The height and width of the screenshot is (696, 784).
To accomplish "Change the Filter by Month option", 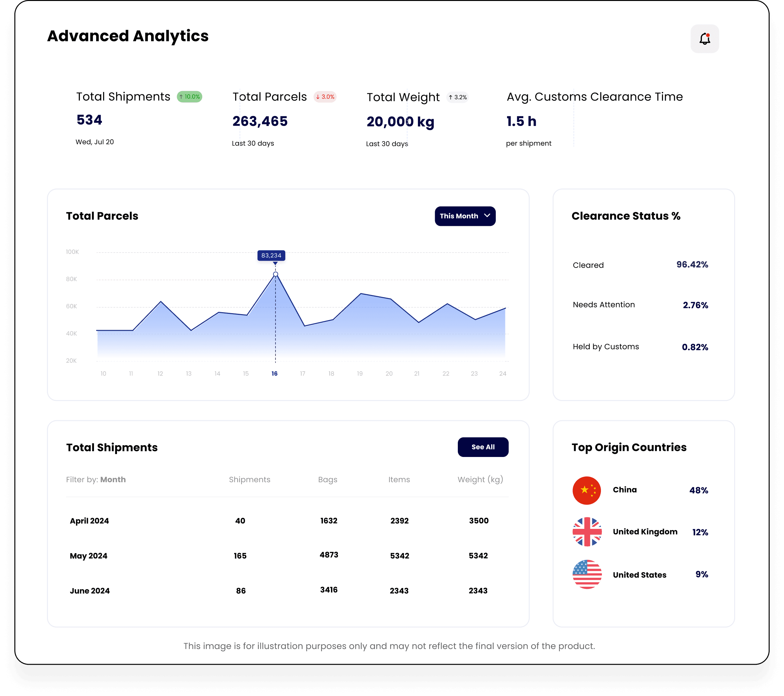I will pos(113,479).
